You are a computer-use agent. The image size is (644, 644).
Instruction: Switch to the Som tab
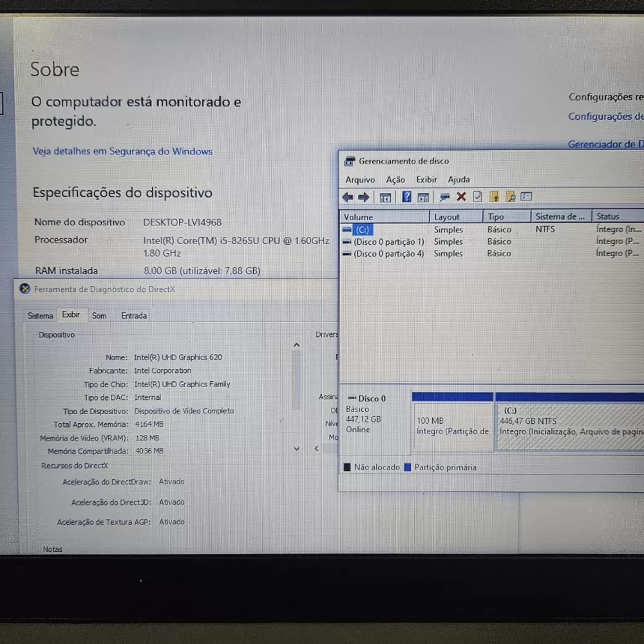(x=99, y=316)
